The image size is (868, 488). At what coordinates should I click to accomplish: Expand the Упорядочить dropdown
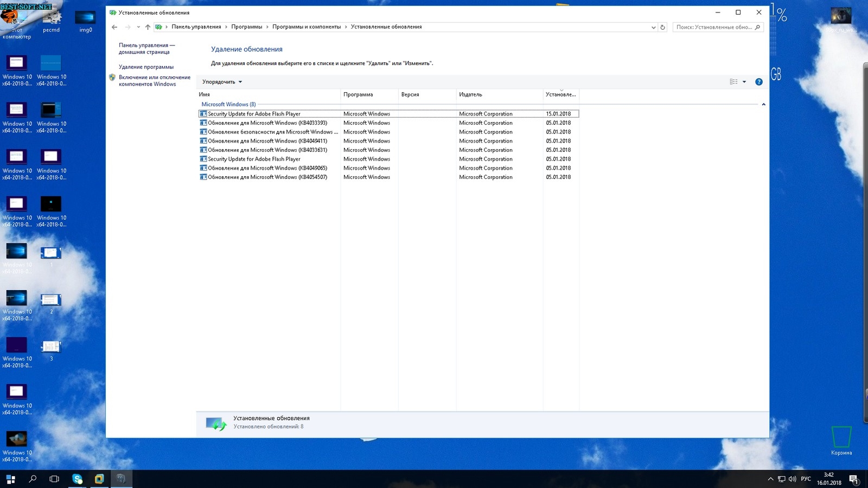coord(222,82)
